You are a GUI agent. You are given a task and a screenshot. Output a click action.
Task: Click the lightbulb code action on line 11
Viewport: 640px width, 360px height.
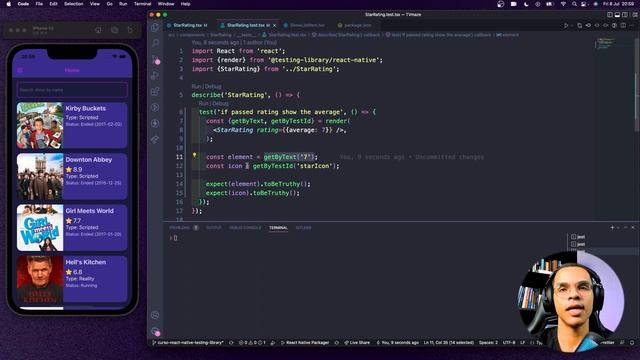194,155
